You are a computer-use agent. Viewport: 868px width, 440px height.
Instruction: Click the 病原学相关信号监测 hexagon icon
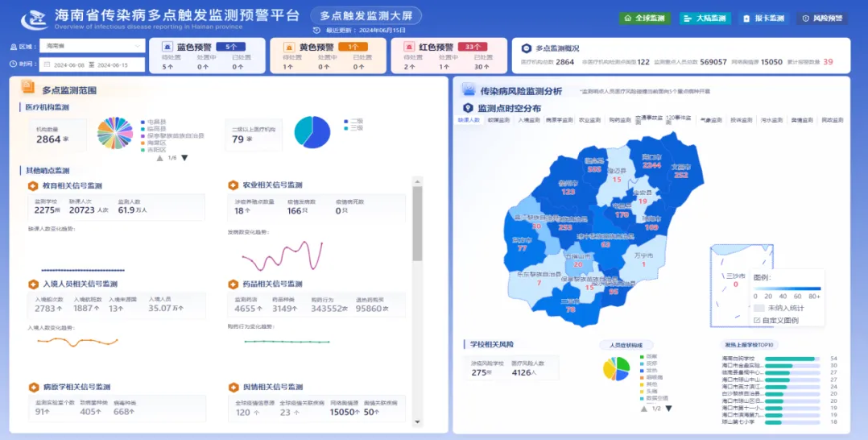[x=33, y=388]
